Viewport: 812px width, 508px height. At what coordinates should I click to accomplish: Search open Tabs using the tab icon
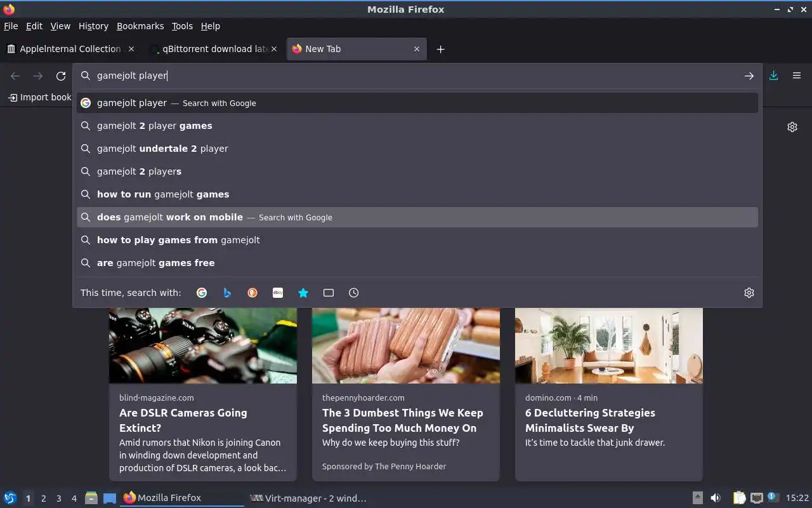(x=329, y=293)
